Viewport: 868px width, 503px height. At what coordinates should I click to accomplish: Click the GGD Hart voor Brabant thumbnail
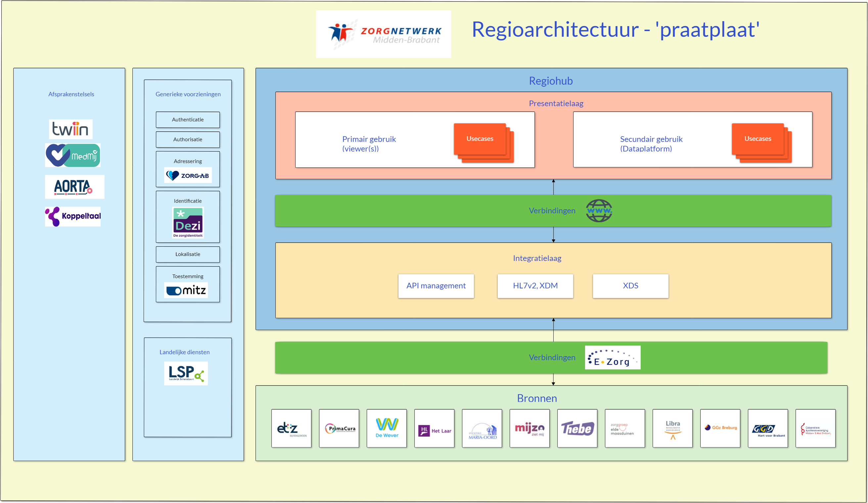[x=767, y=428]
